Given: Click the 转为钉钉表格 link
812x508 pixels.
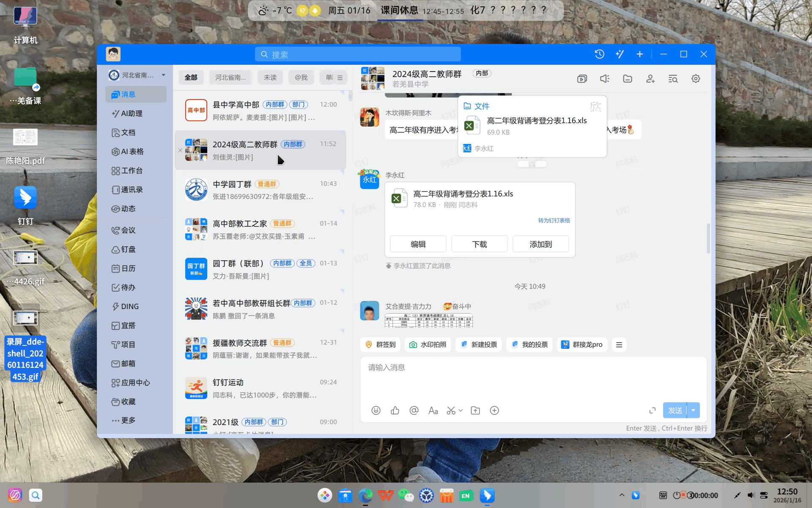Looking at the screenshot, I should pyautogui.click(x=553, y=220).
